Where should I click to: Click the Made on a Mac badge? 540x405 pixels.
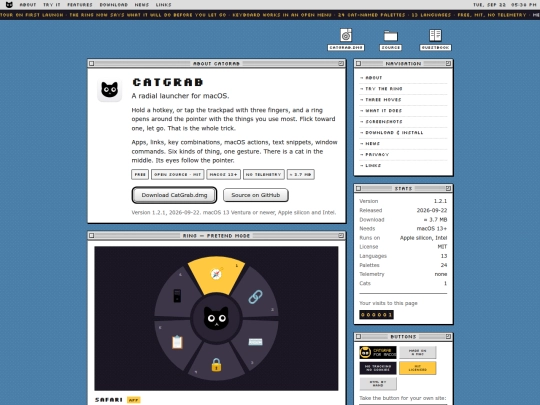[x=418, y=352]
